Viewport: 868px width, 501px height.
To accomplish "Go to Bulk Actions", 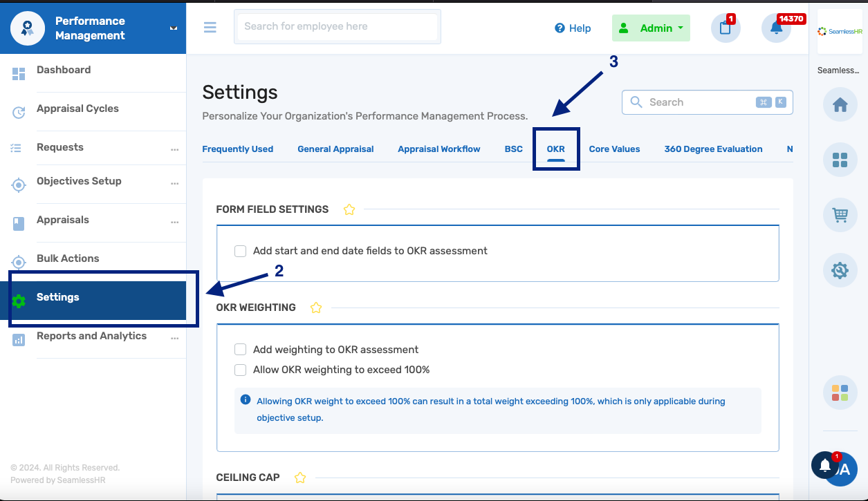I will point(68,258).
